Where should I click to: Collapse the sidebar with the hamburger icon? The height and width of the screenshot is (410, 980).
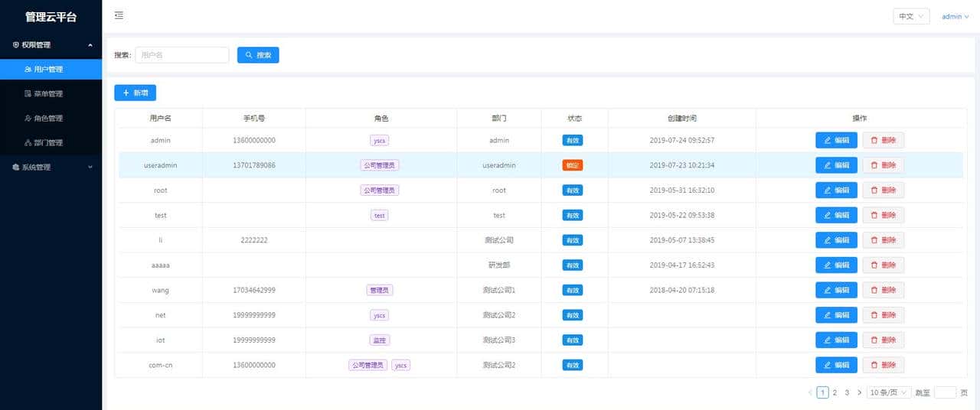coord(119,15)
